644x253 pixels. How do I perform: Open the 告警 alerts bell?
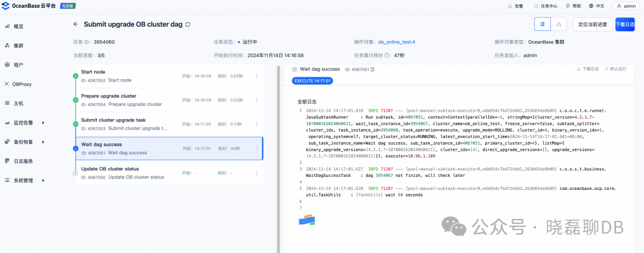click(515, 6)
